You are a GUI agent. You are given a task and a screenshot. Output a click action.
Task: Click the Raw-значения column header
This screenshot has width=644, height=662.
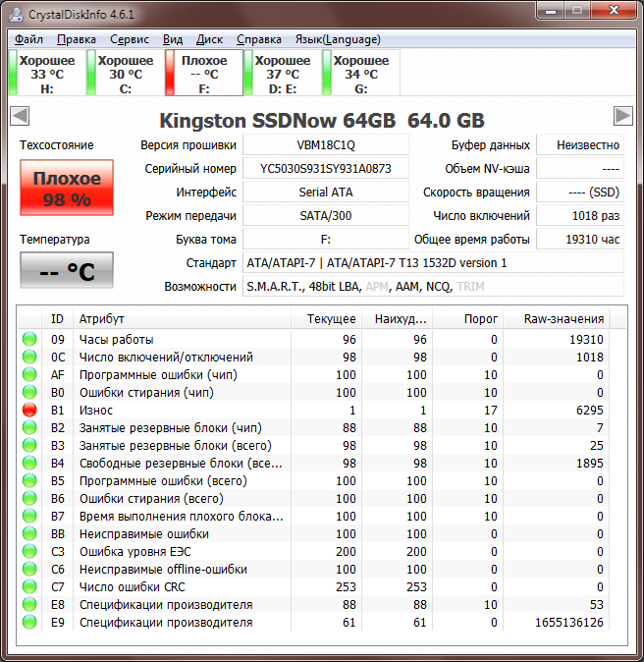(557, 319)
